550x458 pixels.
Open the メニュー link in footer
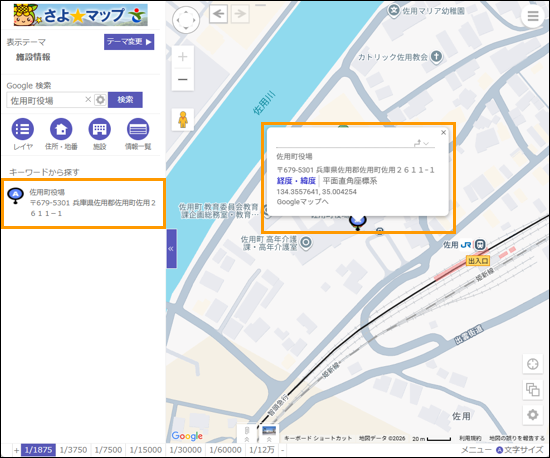click(476, 450)
